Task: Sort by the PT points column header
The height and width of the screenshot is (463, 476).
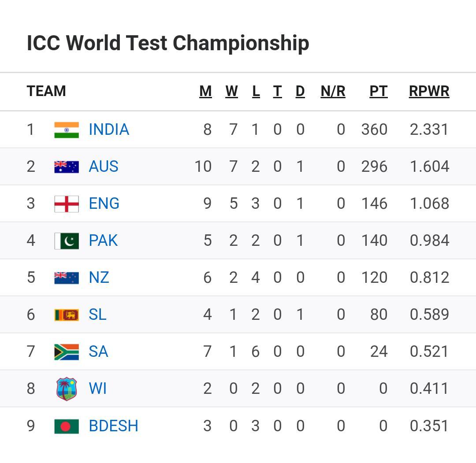Action: point(378,91)
